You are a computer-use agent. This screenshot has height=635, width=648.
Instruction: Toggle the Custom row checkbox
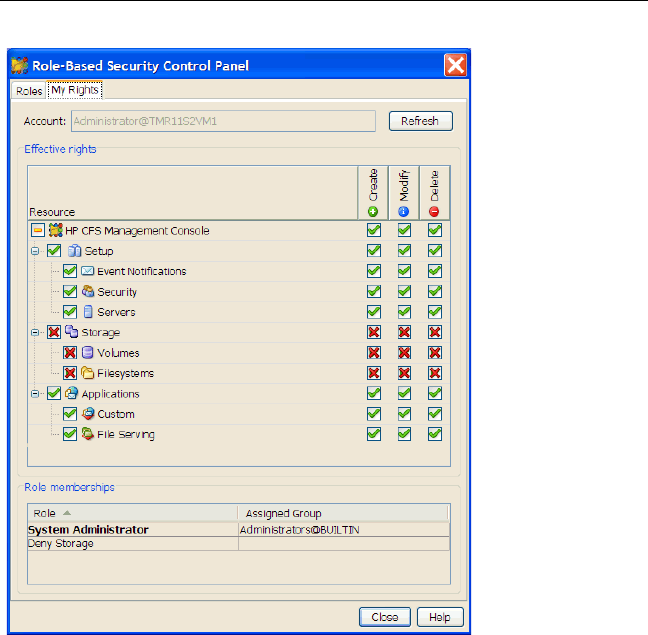tap(70, 414)
